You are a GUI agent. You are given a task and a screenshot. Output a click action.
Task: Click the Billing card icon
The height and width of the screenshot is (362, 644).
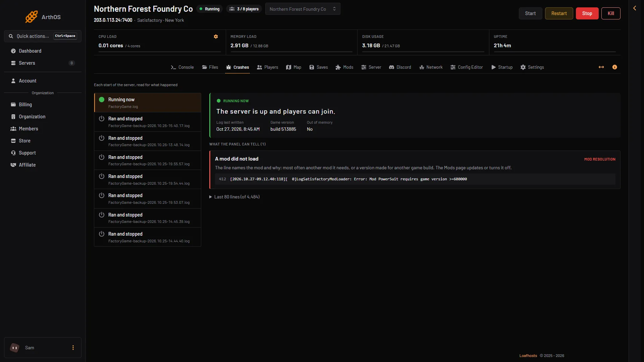tap(13, 105)
